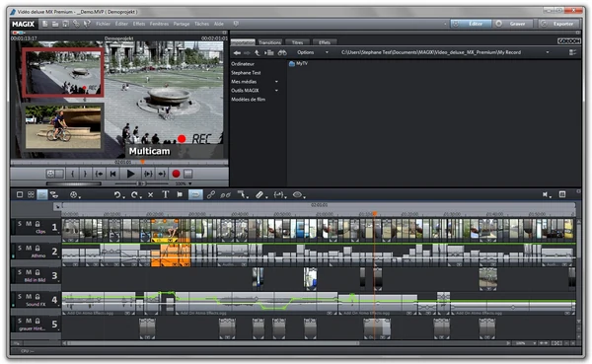Set a chapter marker with flag icon

pos(180,194)
